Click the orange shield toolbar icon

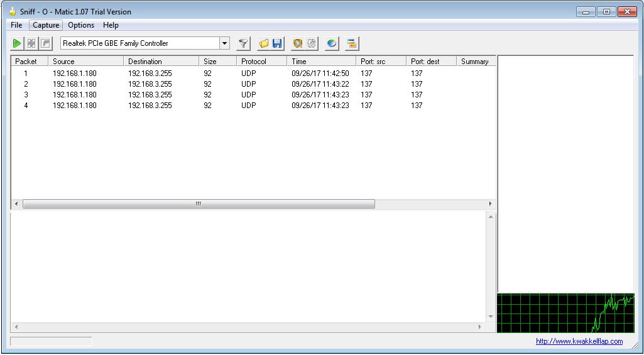click(298, 43)
